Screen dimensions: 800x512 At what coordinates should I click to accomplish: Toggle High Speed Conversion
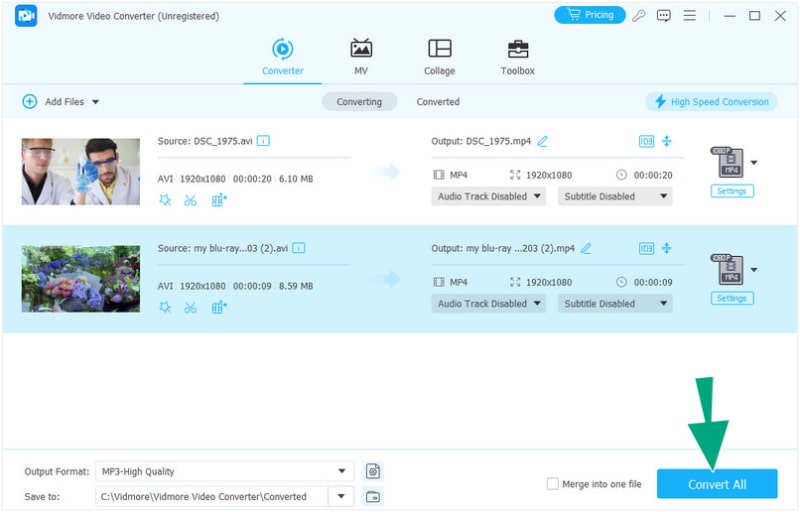pos(711,102)
